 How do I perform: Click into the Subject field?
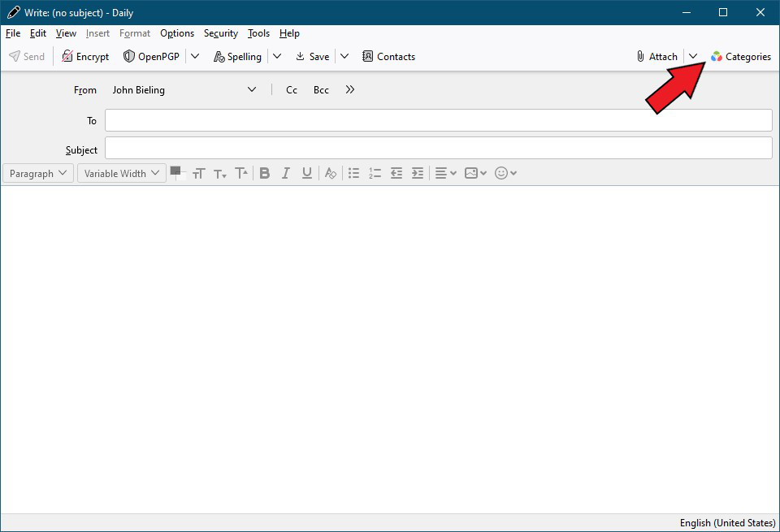438,148
